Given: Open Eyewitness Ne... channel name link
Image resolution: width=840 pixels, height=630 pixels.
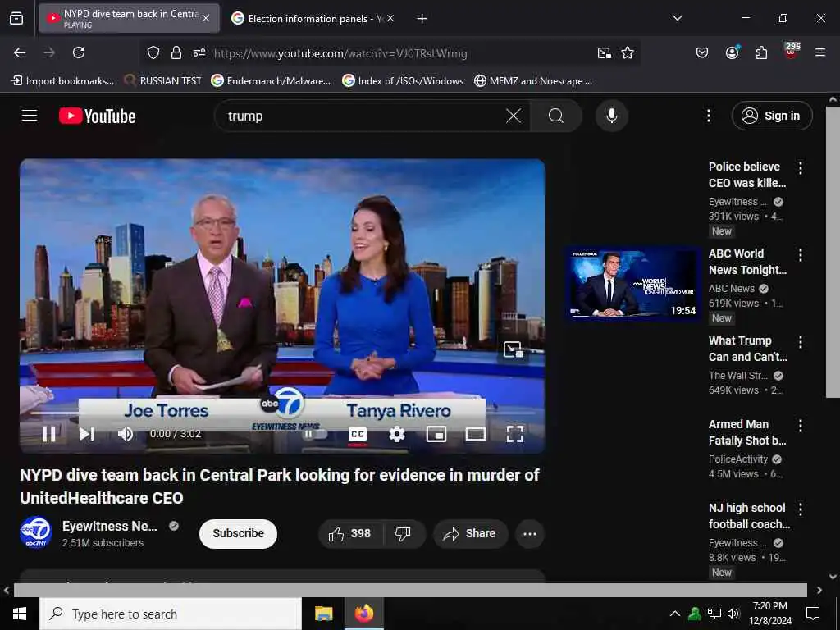Looking at the screenshot, I should [x=110, y=526].
